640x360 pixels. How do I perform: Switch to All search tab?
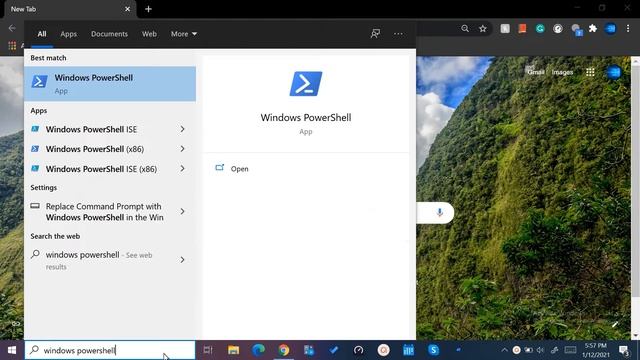tap(42, 34)
